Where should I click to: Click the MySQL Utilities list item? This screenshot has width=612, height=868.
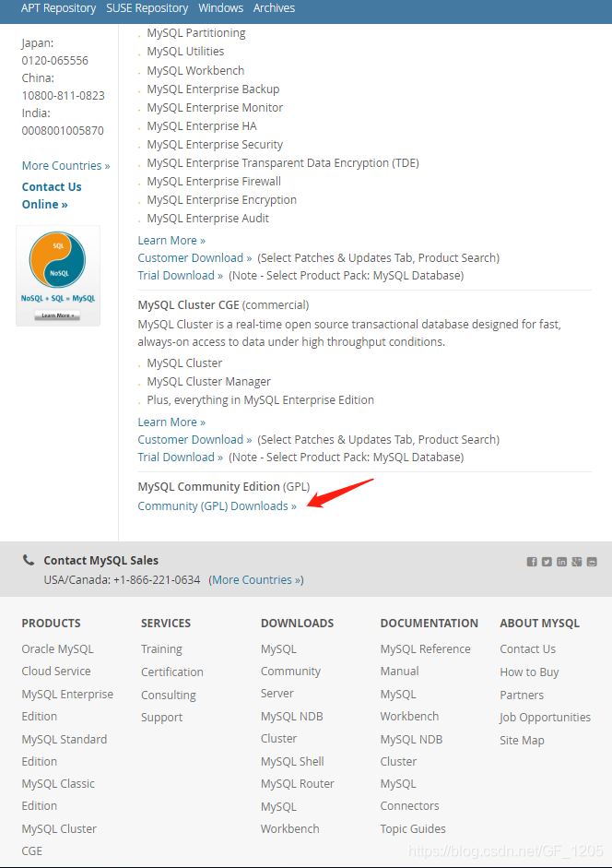[x=185, y=52]
